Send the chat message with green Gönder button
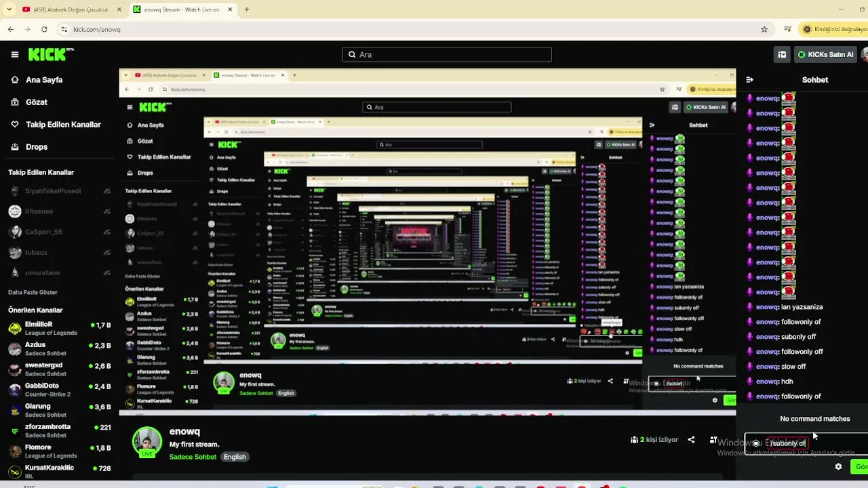The width and height of the screenshot is (868, 488). click(x=861, y=466)
